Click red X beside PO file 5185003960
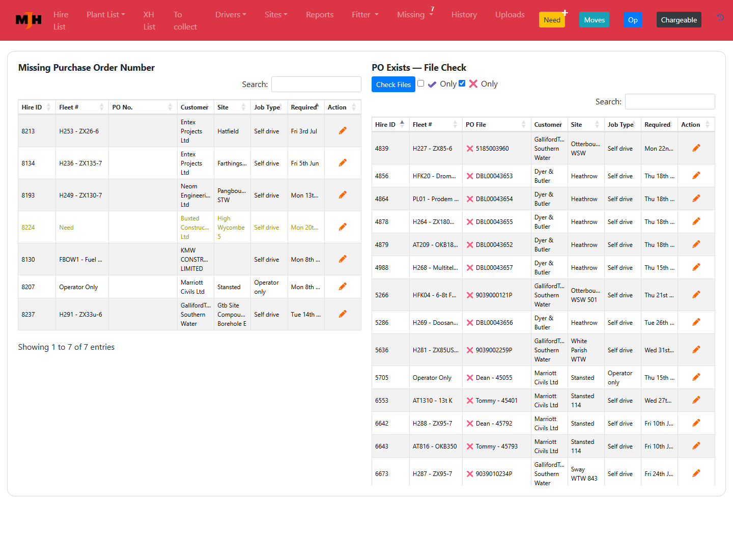Screen dimensions: 733x560 pos(470,149)
